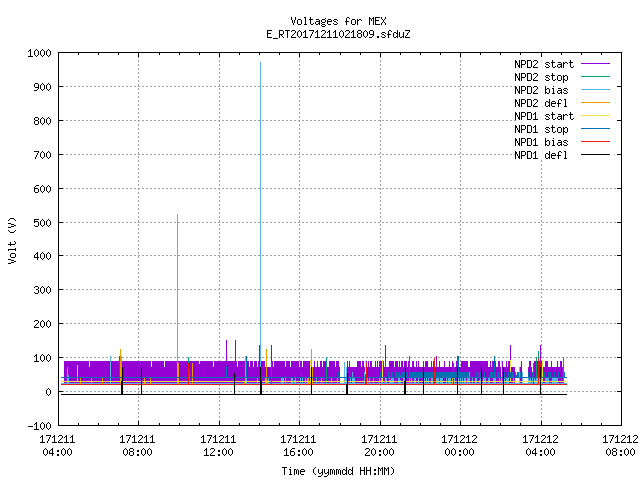Click the dark blue NPD1 stop legend line

[595, 129]
